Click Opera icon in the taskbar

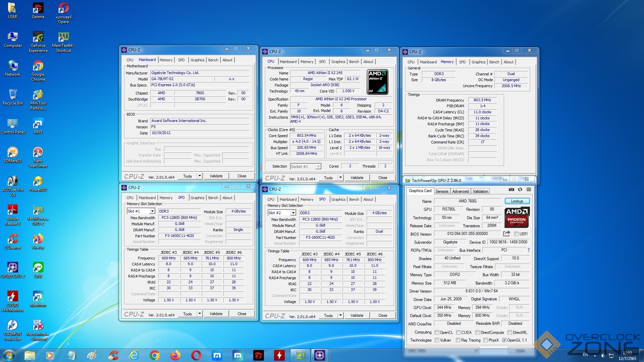(196, 355)
